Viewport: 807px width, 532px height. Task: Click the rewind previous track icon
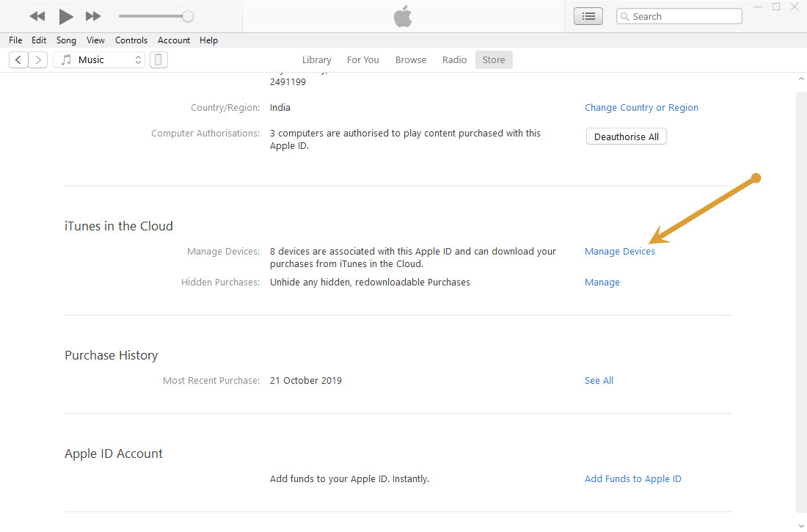point(37,16)
